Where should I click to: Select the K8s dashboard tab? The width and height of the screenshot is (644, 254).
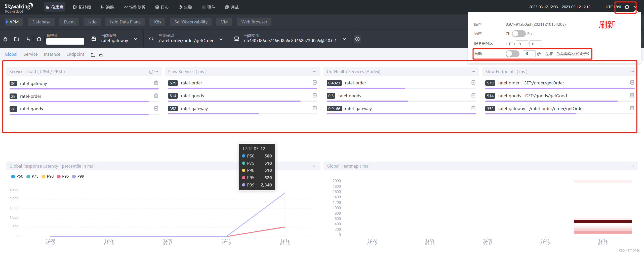pos(157,22)
